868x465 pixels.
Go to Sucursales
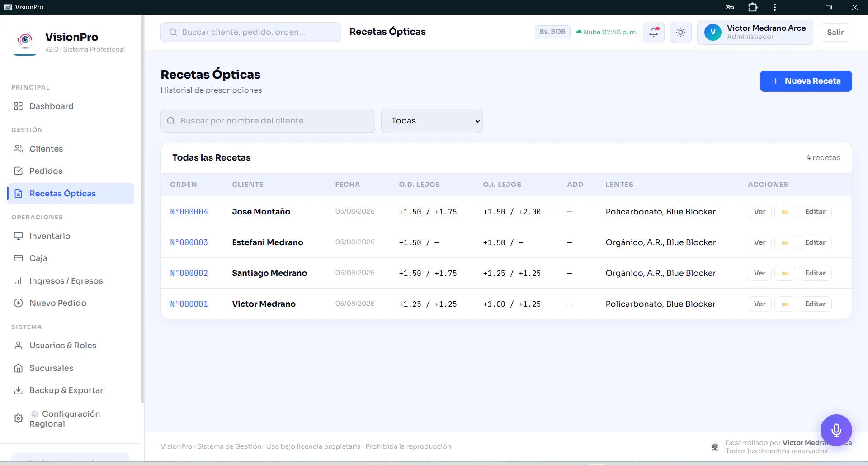[x=71, y=368]
